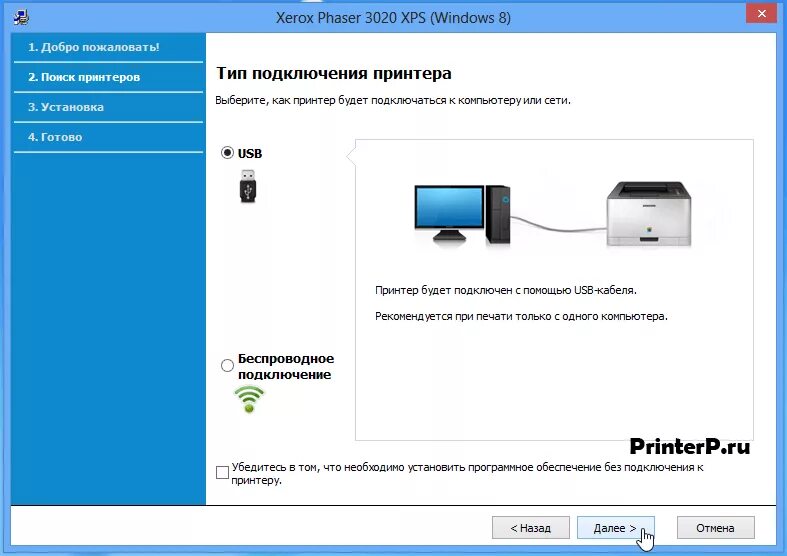787x556 pixels.
Task: Click the Беспроводное подключение label
Action: (x=286, y=366)
